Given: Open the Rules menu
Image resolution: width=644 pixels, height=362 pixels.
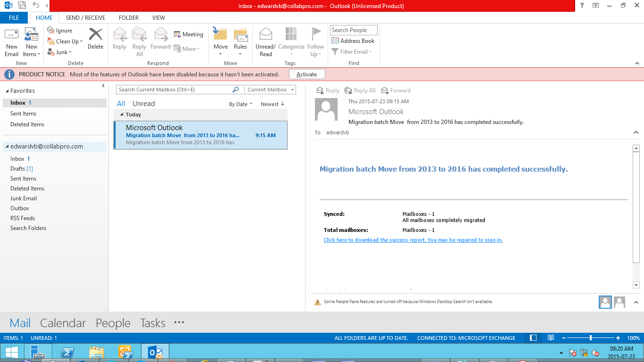Looking at the screenshot, I should tap(240, 42).
